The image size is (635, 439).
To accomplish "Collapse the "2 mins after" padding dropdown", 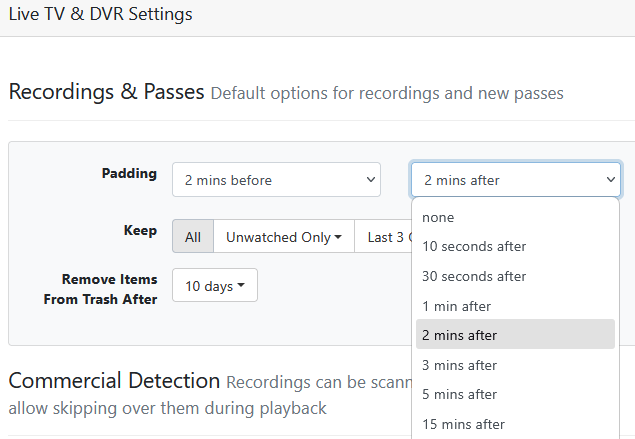I will [516, 180].
